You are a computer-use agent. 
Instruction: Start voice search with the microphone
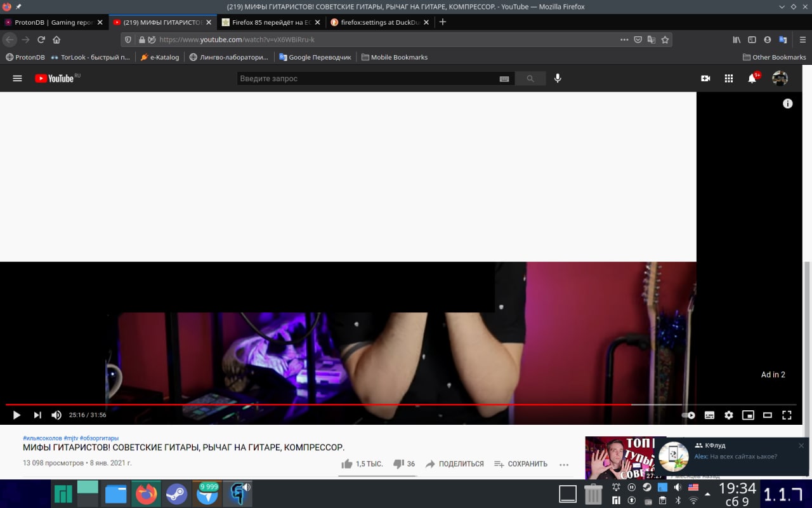coord(558,78)
